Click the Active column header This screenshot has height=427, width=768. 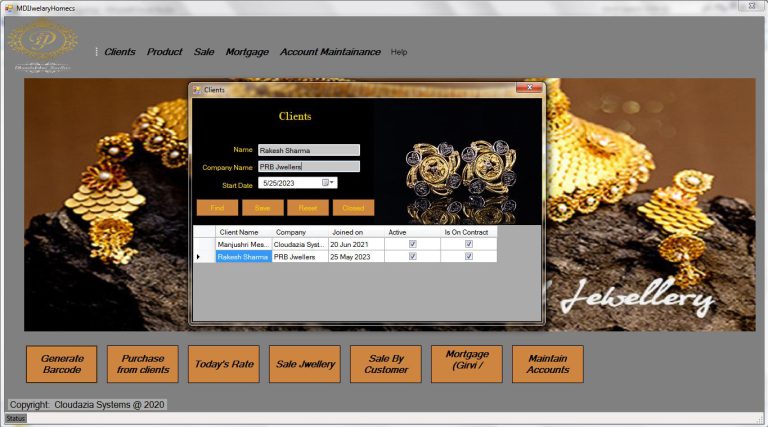click(412, 232)
